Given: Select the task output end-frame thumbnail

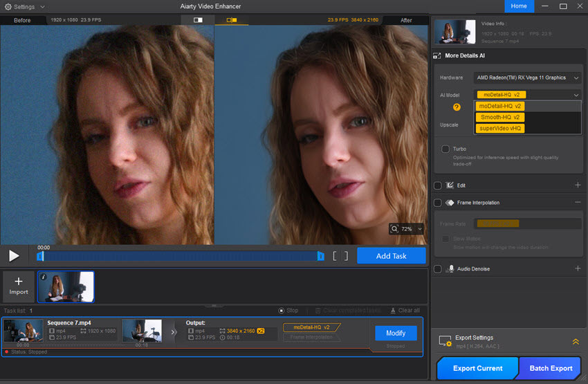Looking at the screenshot, I should pos(142,330).
